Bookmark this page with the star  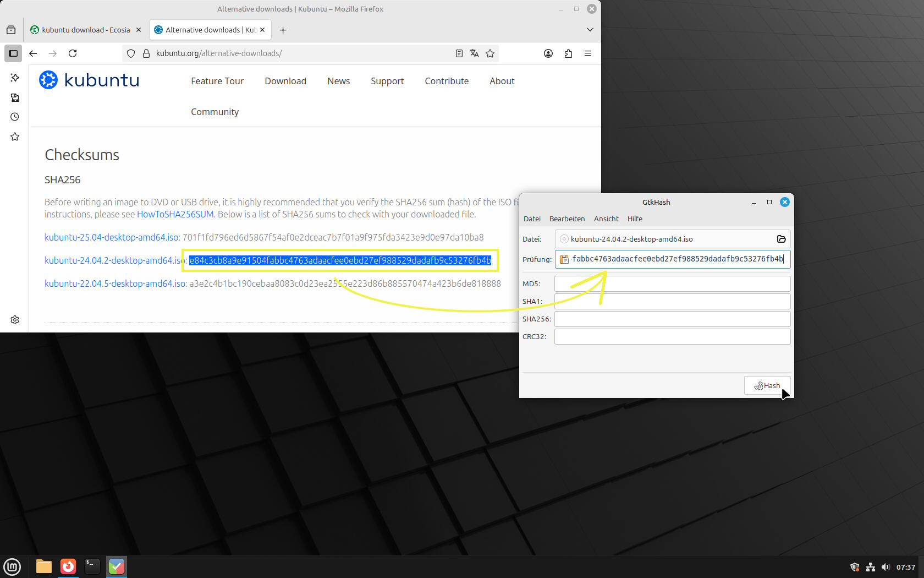click(x=490, y=53)
